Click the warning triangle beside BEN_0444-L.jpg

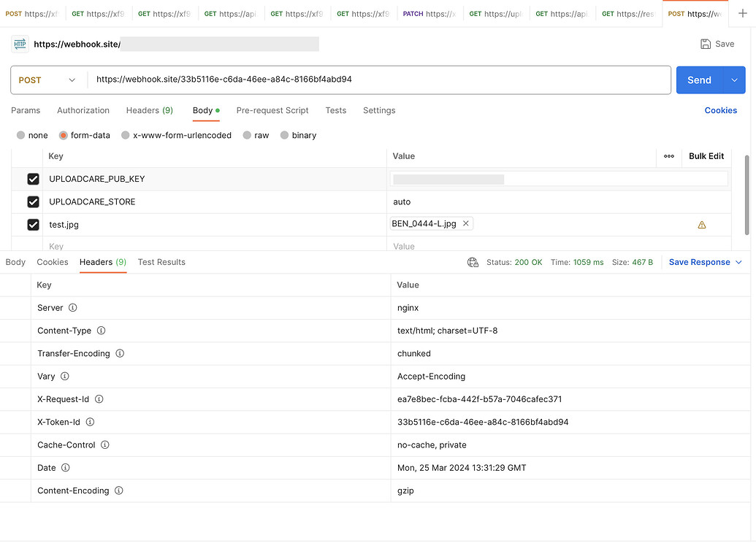coord(702,225)
